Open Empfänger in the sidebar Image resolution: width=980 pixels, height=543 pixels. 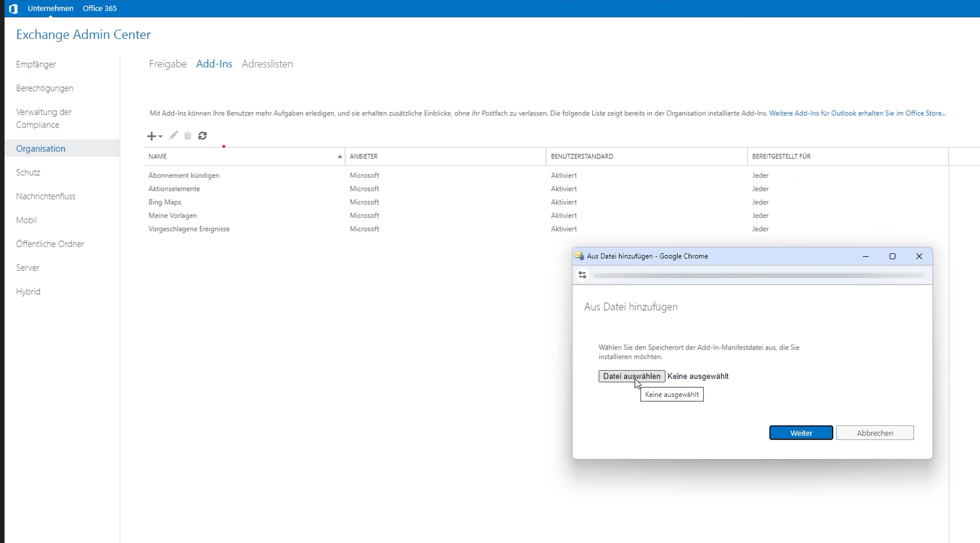[36, 64]
